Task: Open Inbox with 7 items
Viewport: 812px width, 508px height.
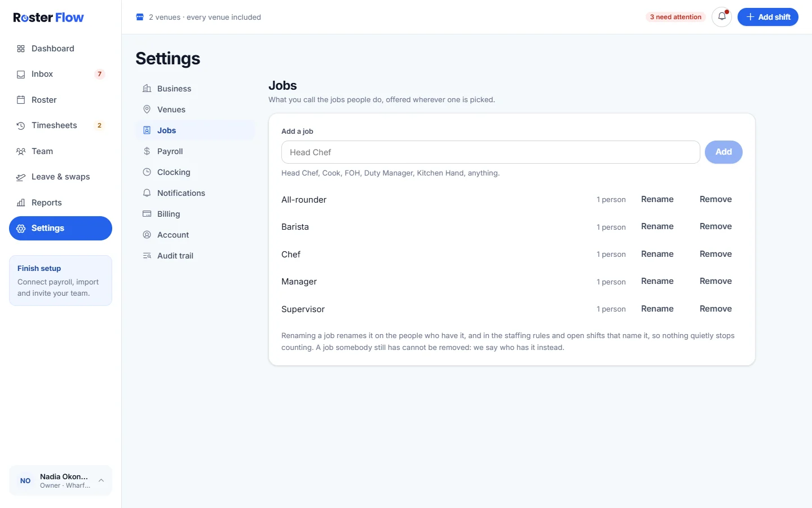Action: click(60, 74)
